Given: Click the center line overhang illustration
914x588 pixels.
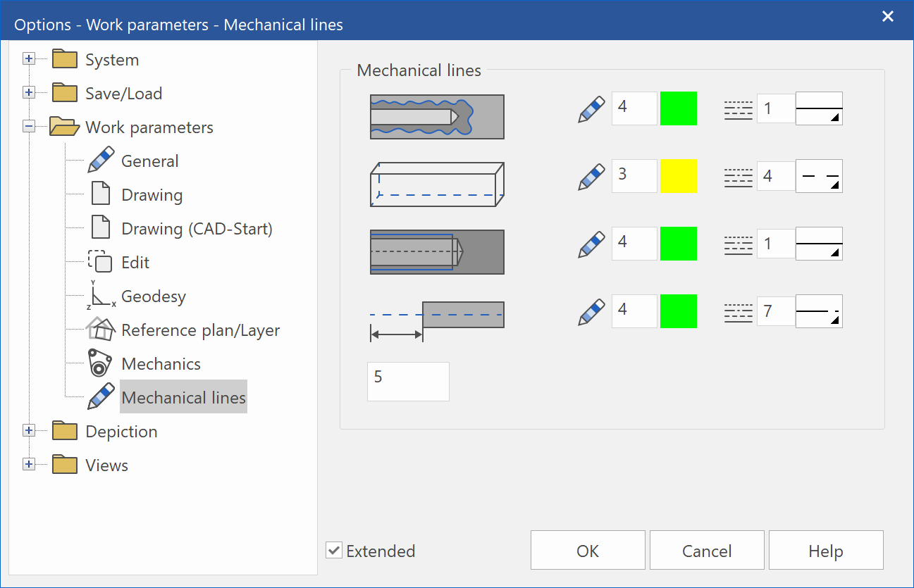Looking at the screenshot, I should tap(437, 320).
